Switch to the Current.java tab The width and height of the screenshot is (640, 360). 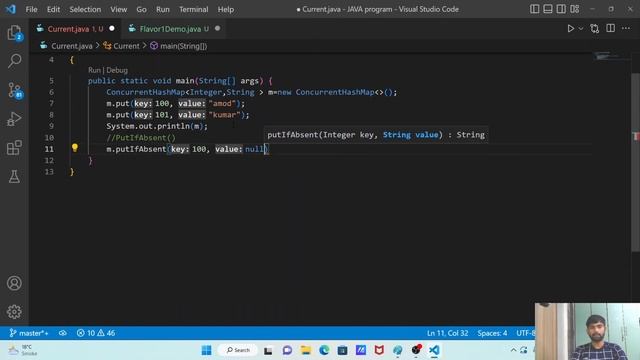click(x=76, y=29)
